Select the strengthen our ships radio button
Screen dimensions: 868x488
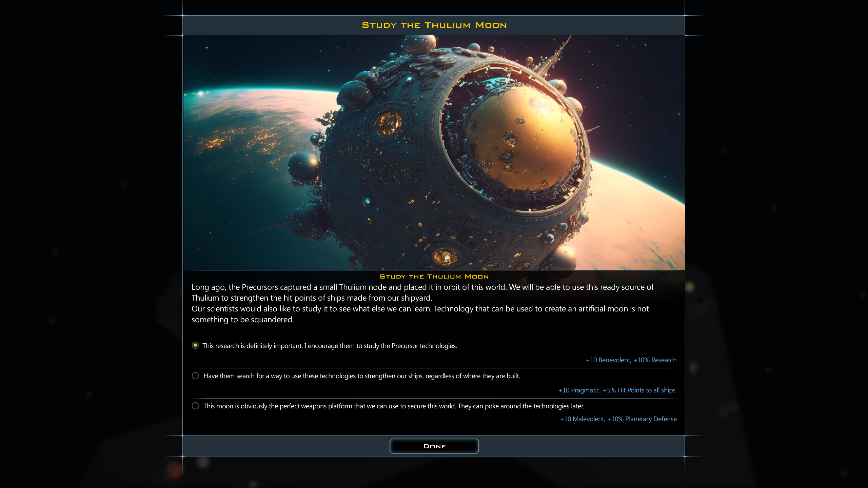click(195, 375)
